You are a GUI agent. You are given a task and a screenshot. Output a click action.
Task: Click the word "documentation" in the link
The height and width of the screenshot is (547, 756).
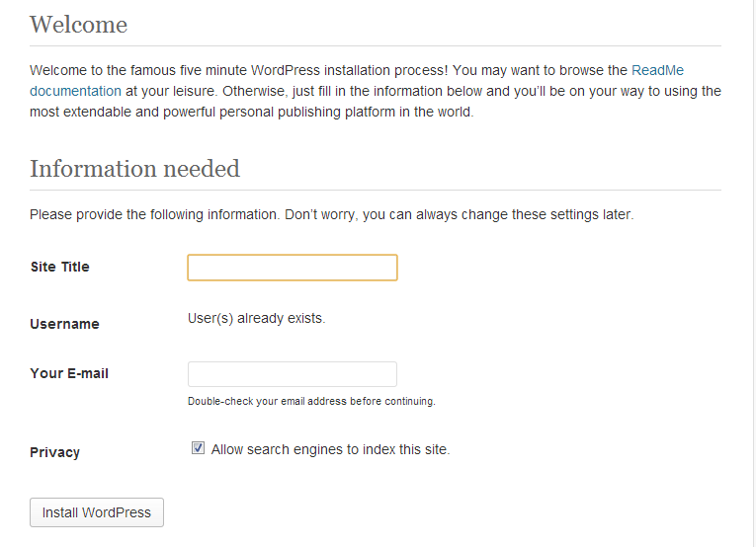[75, 91]
